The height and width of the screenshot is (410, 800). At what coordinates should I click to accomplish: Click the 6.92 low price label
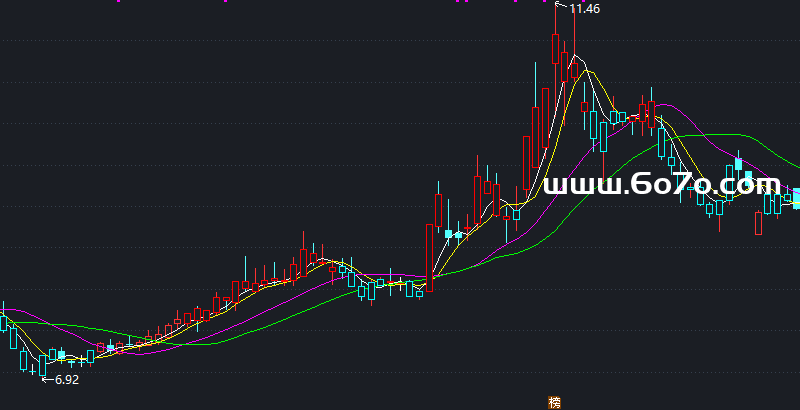point(66,380)
